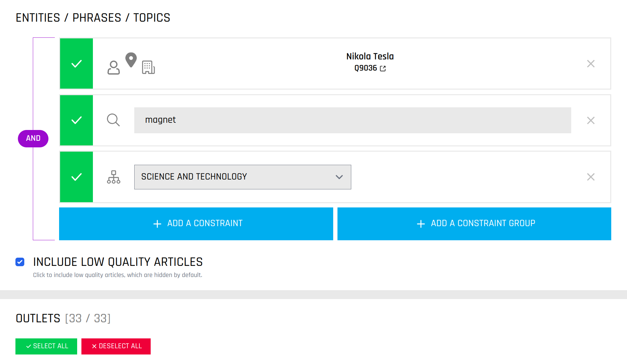Click the location pin icon
The width and height of the screenshot is (627, 364).
click(131, 60)
